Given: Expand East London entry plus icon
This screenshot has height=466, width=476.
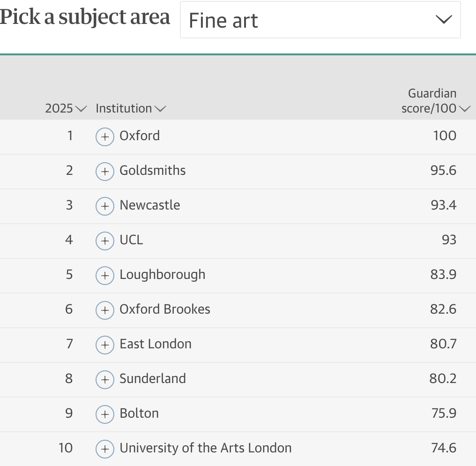Looking at the screenshot, I should point(105,345).
